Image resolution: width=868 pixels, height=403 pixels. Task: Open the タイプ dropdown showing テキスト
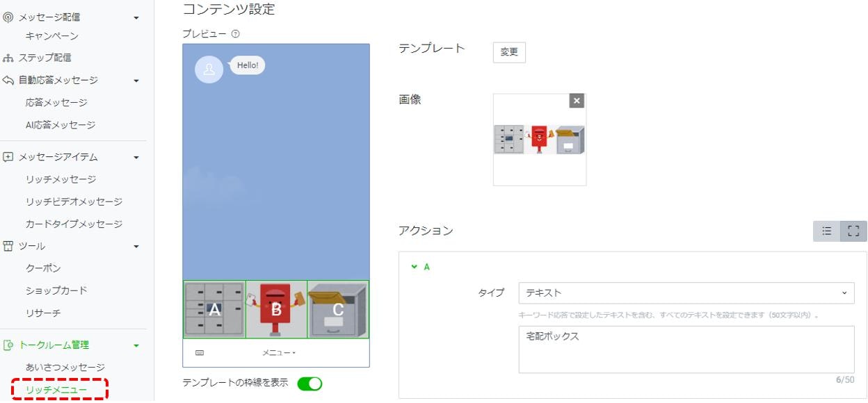[x=686, y=293]
